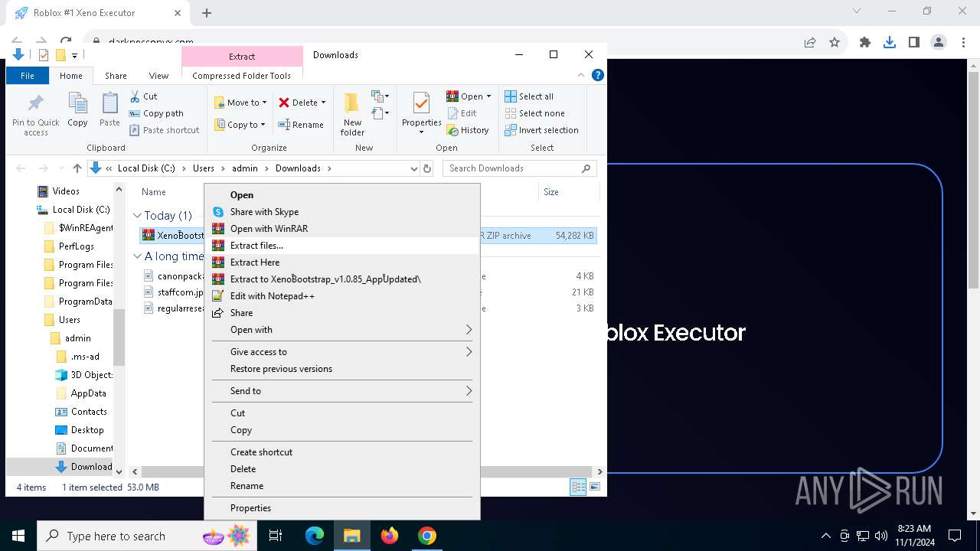Click Users in the address path
This screenshot has width=980, height=551.
pyautogui.click(x=204, y=168)
